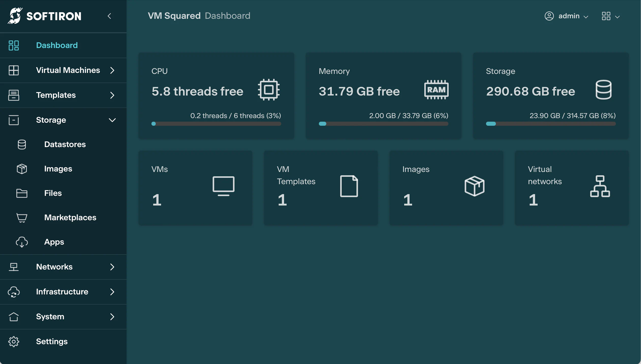Click the RAM memory icon

436,90
